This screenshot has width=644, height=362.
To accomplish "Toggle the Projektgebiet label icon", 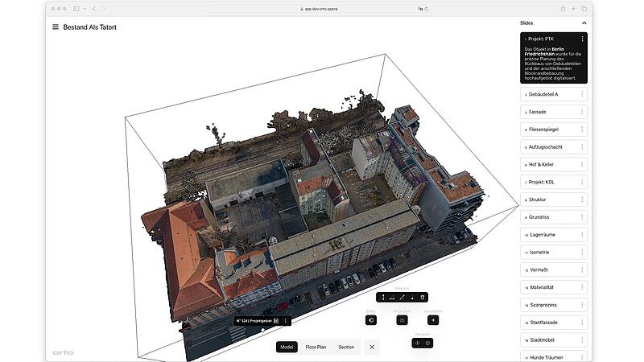I will [276, 321].
